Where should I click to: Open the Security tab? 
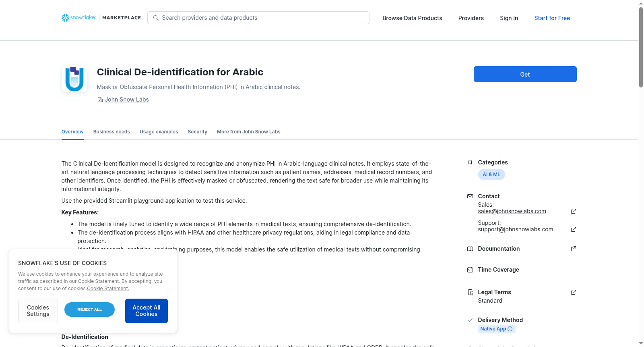click(197, 132)
